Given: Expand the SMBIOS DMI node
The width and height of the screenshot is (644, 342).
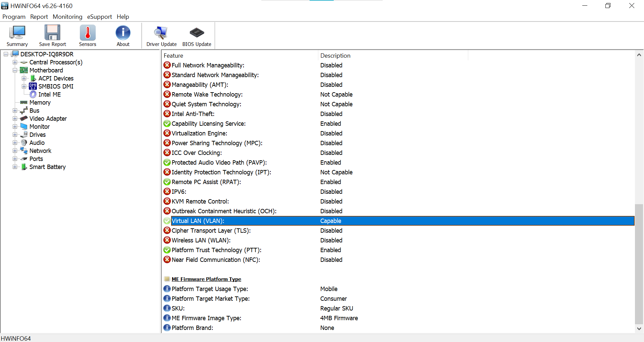Looking at the screenshot, I should click(24, 86).
